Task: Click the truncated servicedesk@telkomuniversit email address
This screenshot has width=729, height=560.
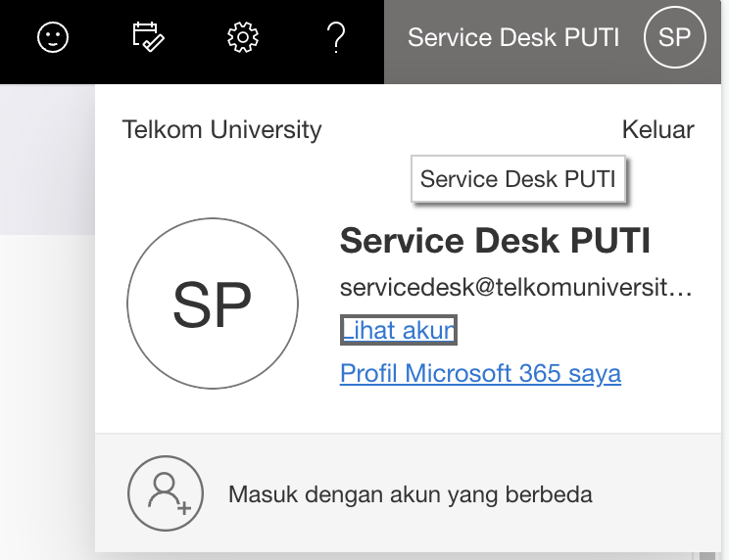Action: coord(516,287)
